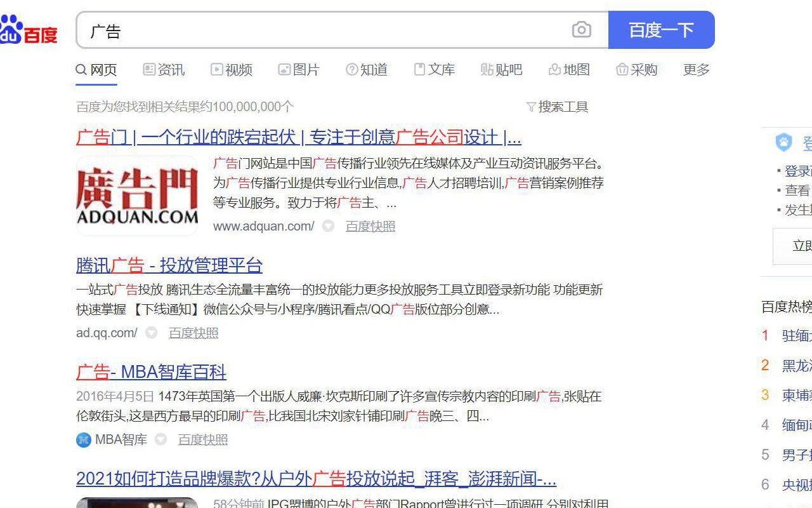The image size is (812, 508).
Task: Click the Baidu logo
Action: pyautogui.click(x=29, y=30)
